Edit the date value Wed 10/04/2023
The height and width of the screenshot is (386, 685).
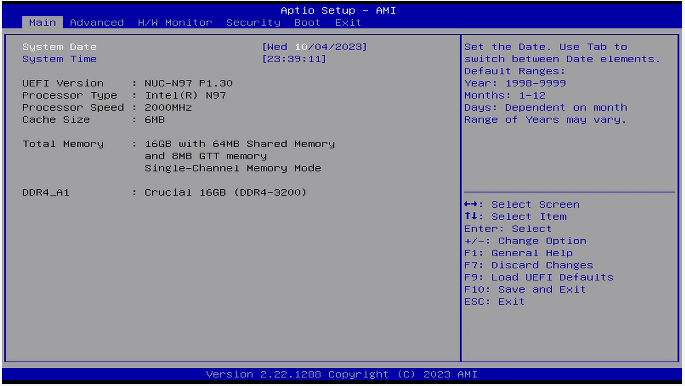(x=314, y=47)
